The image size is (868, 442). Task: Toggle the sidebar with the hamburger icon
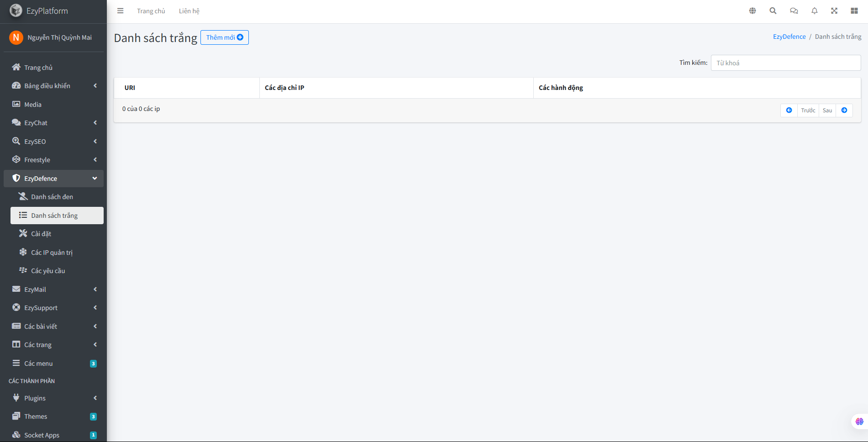click(120, 11)
